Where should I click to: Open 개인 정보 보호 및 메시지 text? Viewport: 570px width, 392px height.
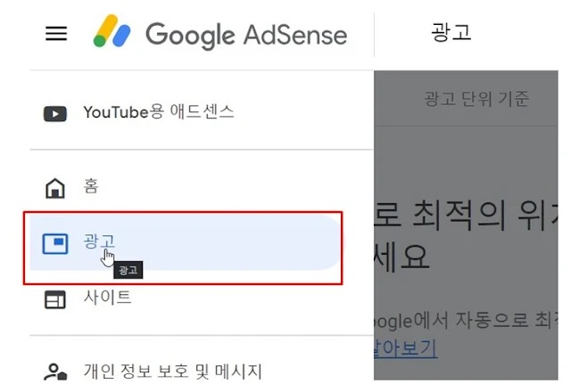pyautogui.click(x=173, y=372)
